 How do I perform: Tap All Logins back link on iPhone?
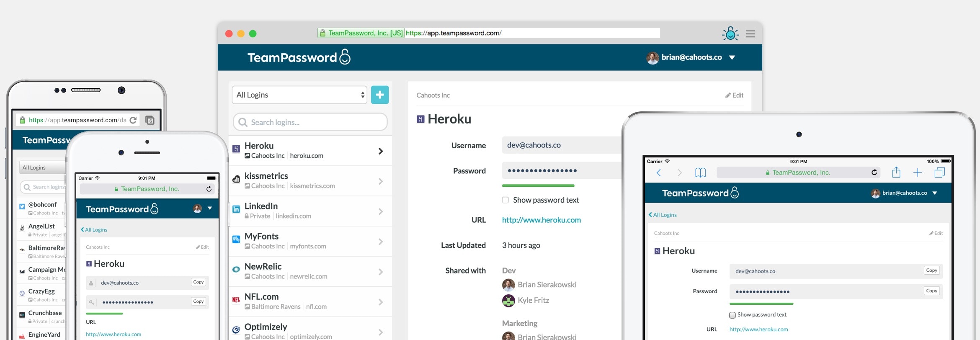tap(94, 230)
